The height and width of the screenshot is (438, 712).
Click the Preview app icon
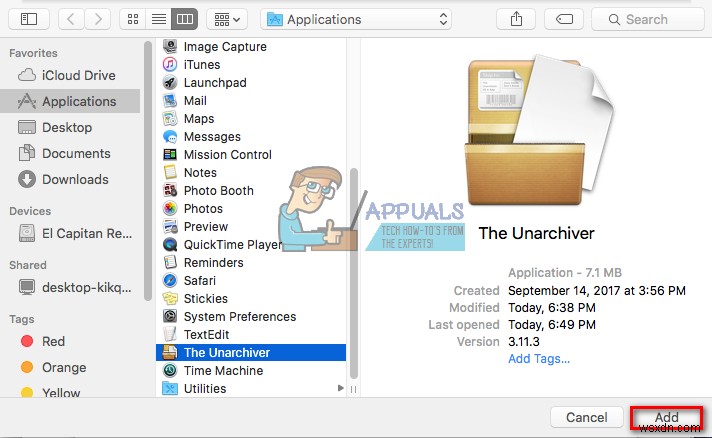coord(170,226)
